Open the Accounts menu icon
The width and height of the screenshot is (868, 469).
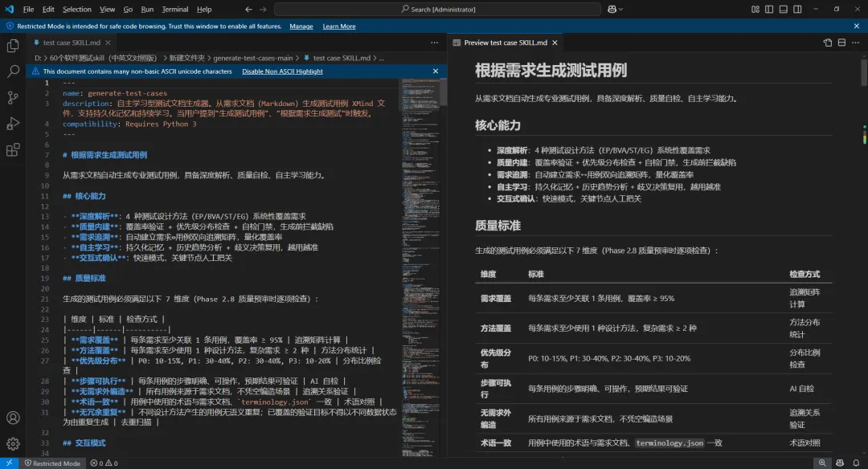(x=13, y=418)
